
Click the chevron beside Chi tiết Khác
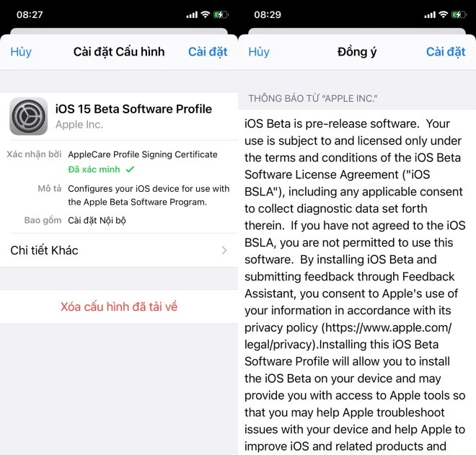coord(224,250)
